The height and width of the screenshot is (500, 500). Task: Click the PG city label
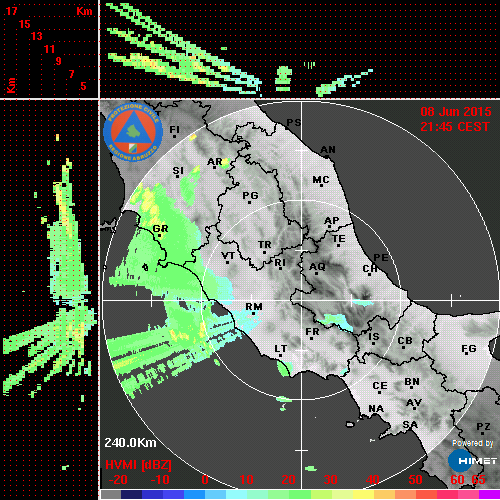coord(250,195)
